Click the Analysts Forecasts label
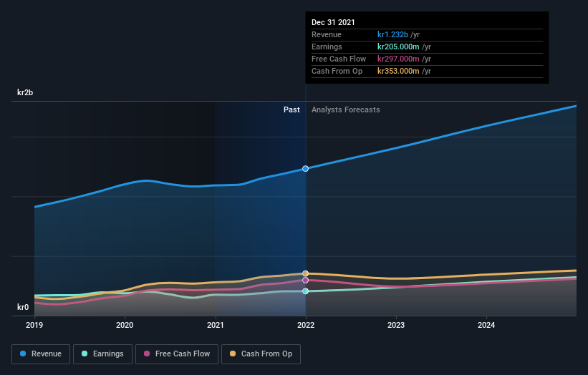Image resolution: width=588 pixels, height=375 pixels. pos(346,109)
